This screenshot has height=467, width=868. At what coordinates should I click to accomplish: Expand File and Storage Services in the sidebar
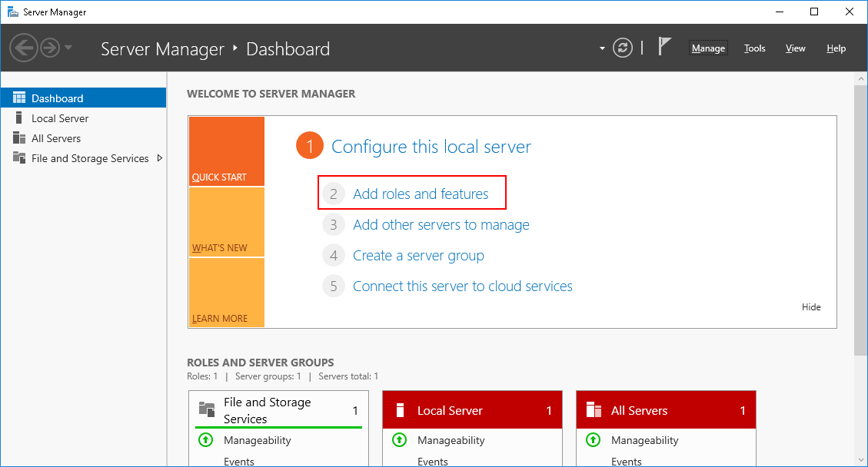(160, 158)
